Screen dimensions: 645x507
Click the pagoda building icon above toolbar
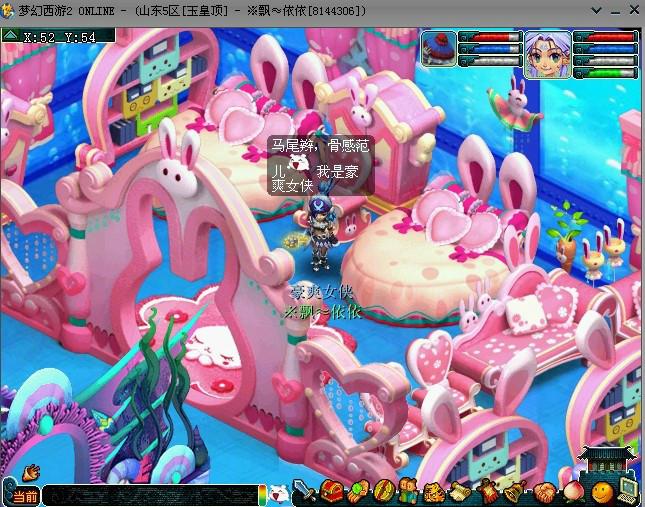(x=605, y=461)
